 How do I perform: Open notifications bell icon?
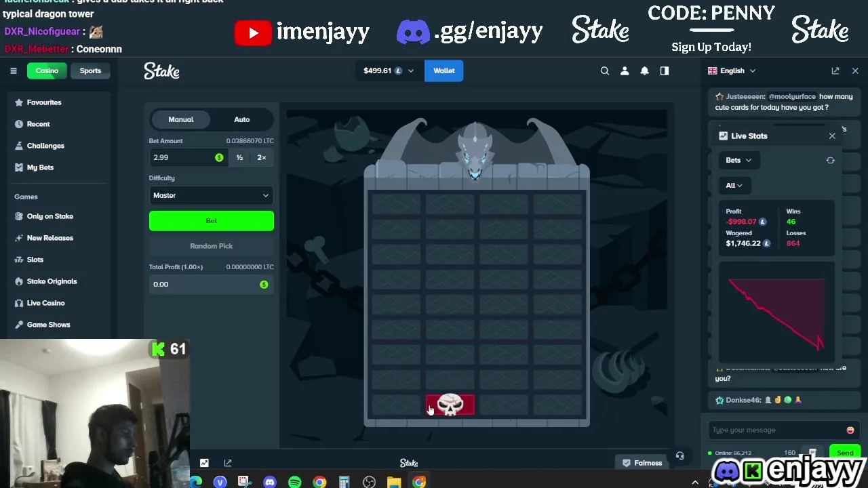644,70
